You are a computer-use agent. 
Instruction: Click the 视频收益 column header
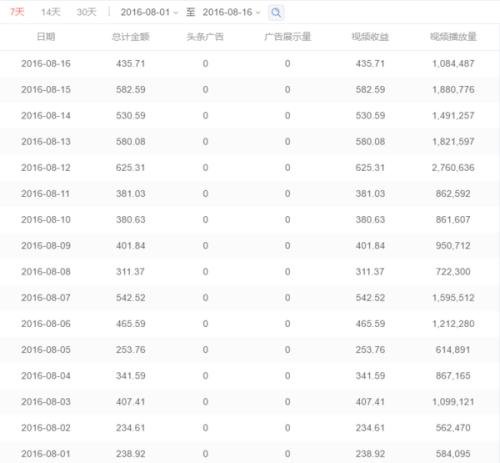[370, 37]
